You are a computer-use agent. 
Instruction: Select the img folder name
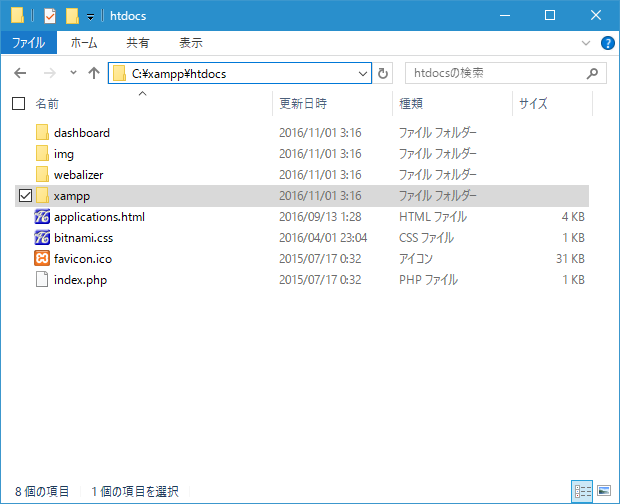[x=64, y=154]
